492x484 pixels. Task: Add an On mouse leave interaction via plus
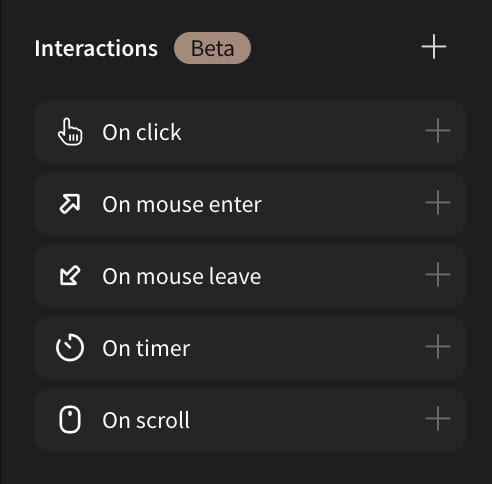[438, 275]
